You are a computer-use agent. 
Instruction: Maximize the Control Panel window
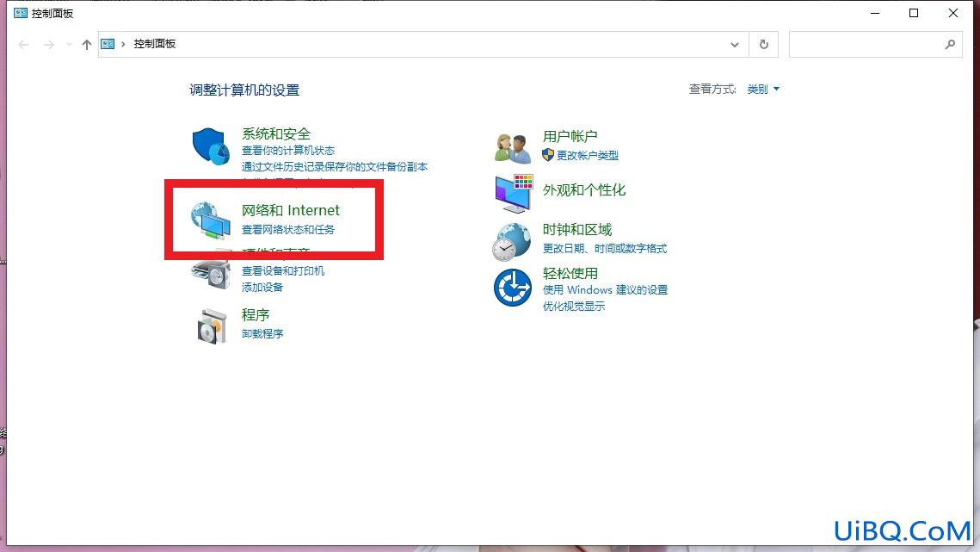click(914, 13)
